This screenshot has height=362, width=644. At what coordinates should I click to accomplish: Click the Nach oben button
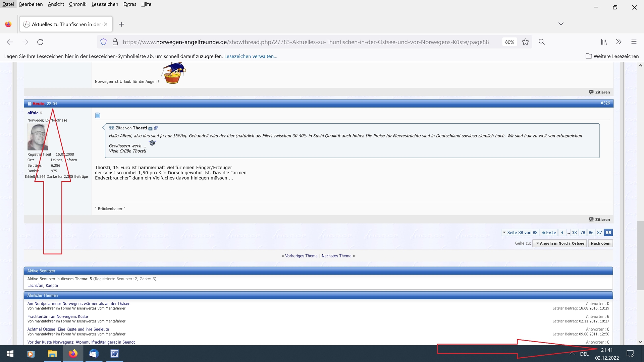click(x=600, y=243)
